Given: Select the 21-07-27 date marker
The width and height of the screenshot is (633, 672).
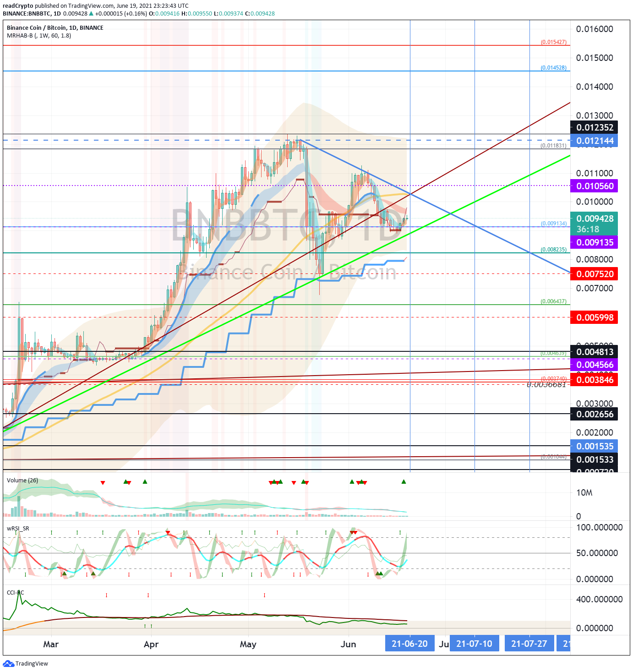Looking at the screenshot, I should [x=529, y=644].
